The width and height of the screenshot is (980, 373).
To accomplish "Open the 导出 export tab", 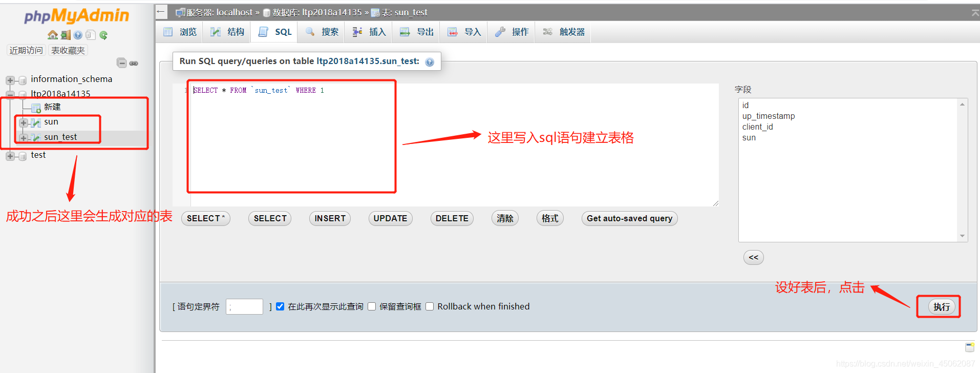I will (x=417, y=32).
